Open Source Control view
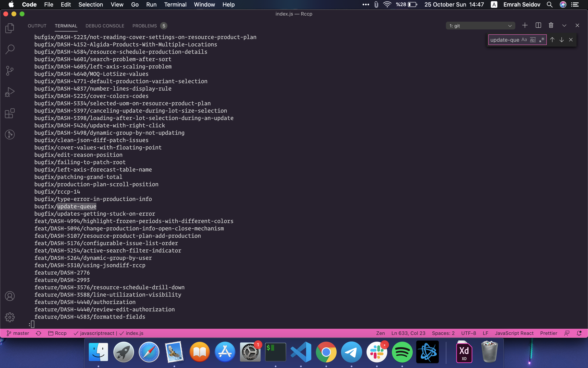 tap(10, 71)
